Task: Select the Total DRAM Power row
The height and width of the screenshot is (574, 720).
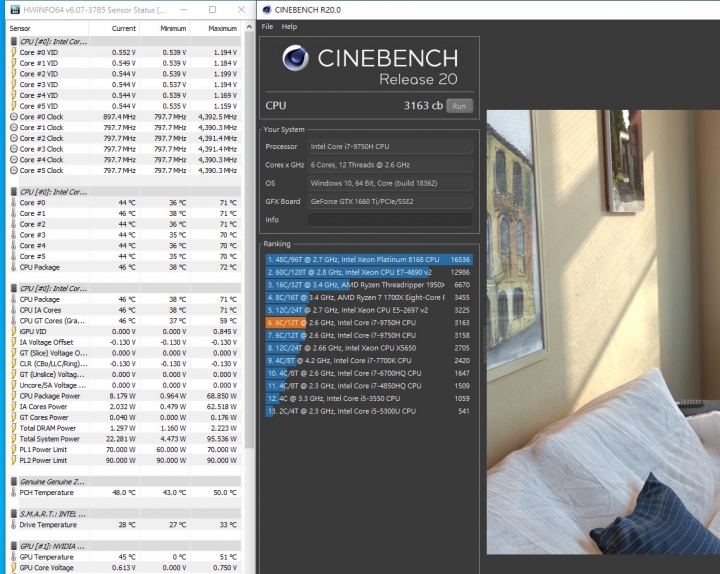Action: click(125, 428)
